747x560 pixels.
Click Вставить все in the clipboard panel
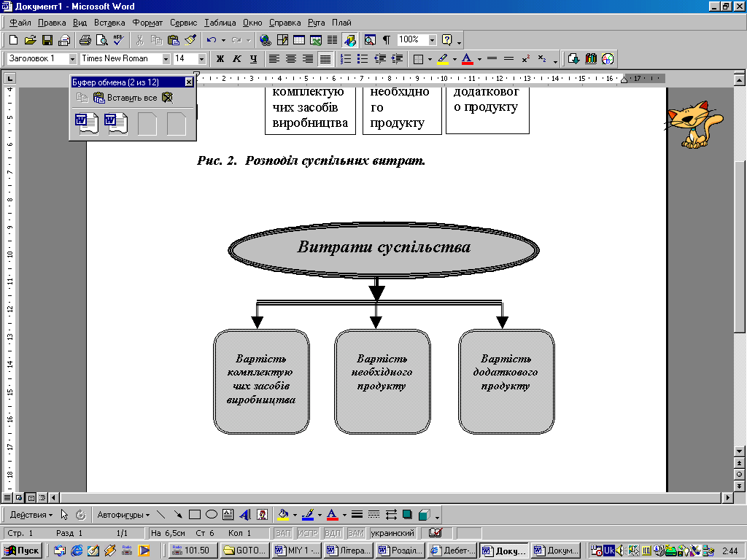125,98
